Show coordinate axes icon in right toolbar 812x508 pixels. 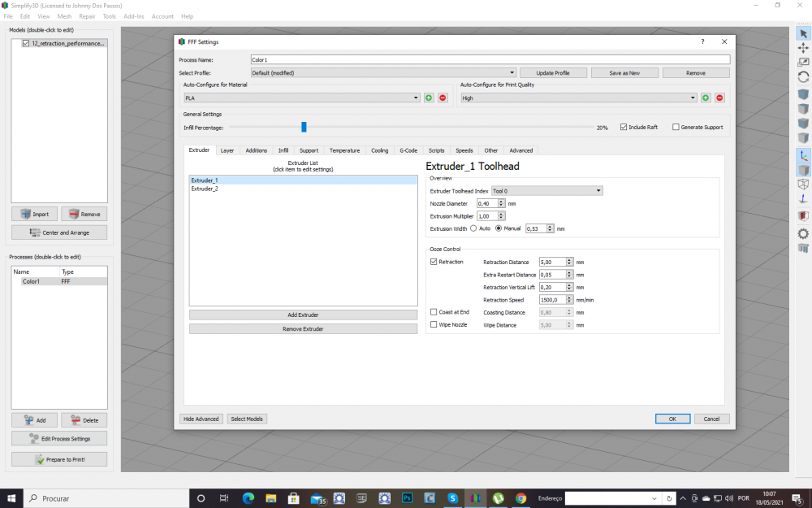tap(803, 155)
